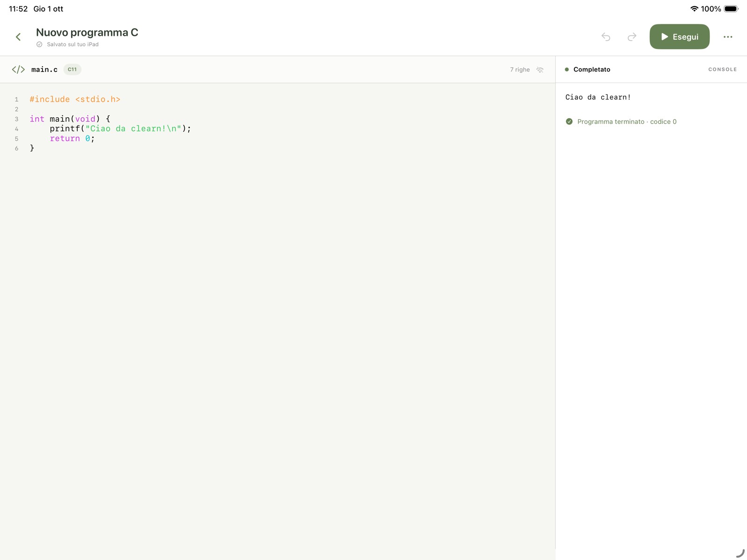The height and width of the screenshot is (560, 747).
Task: Click the return 0; line
Action: pyautogui.click(x=72, y=138)
